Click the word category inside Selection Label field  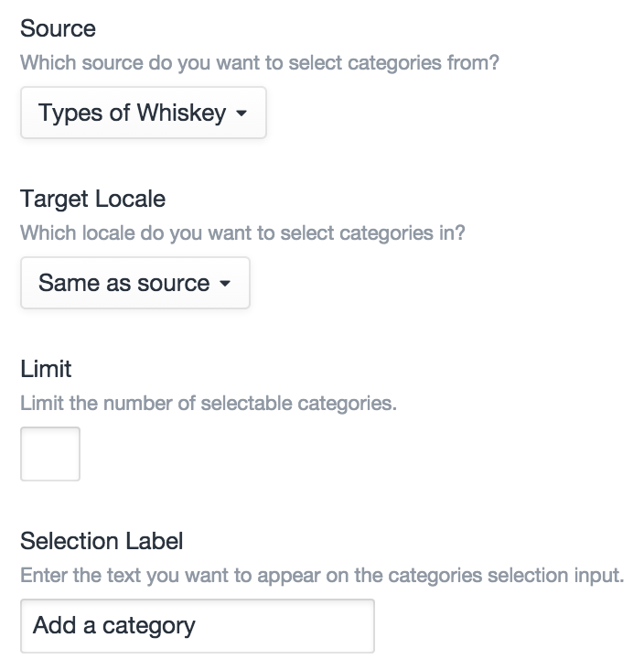point(148,627)
